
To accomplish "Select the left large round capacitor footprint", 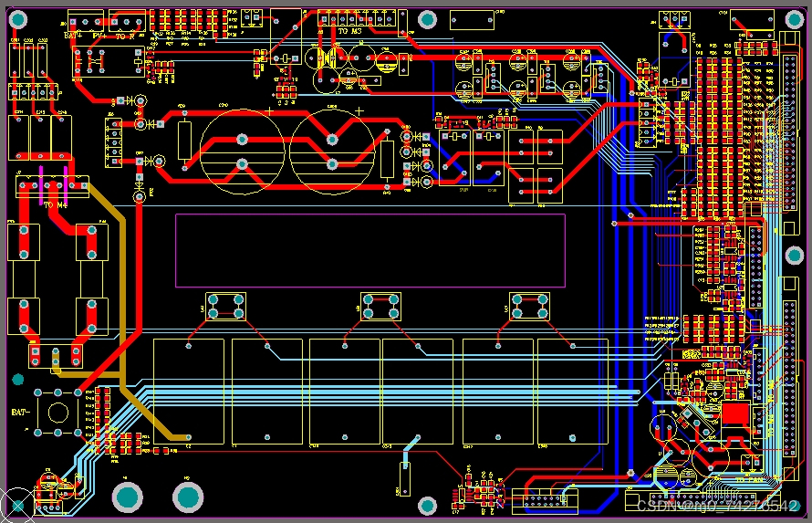I will pos(242,152).
